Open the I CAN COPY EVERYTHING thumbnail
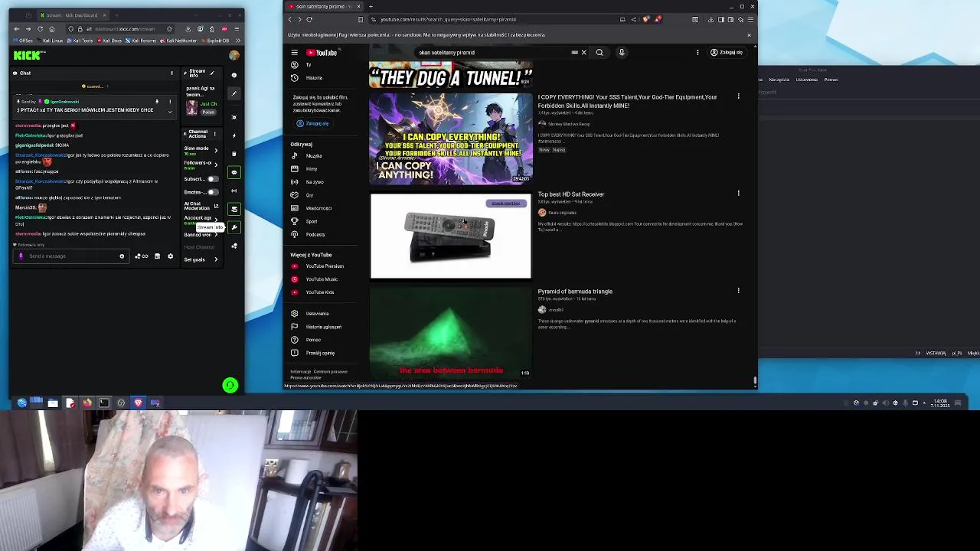 pyautogui.click(x=451, y=139)
